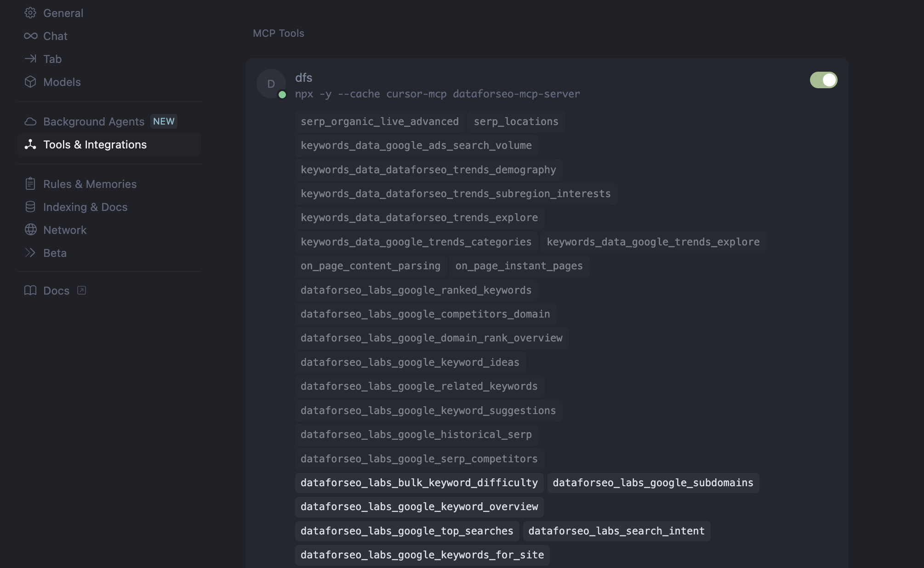Toggle on_page_content_parsing tool chip
The height and width of the screenshot is (568, 924).
pos(371,266)
